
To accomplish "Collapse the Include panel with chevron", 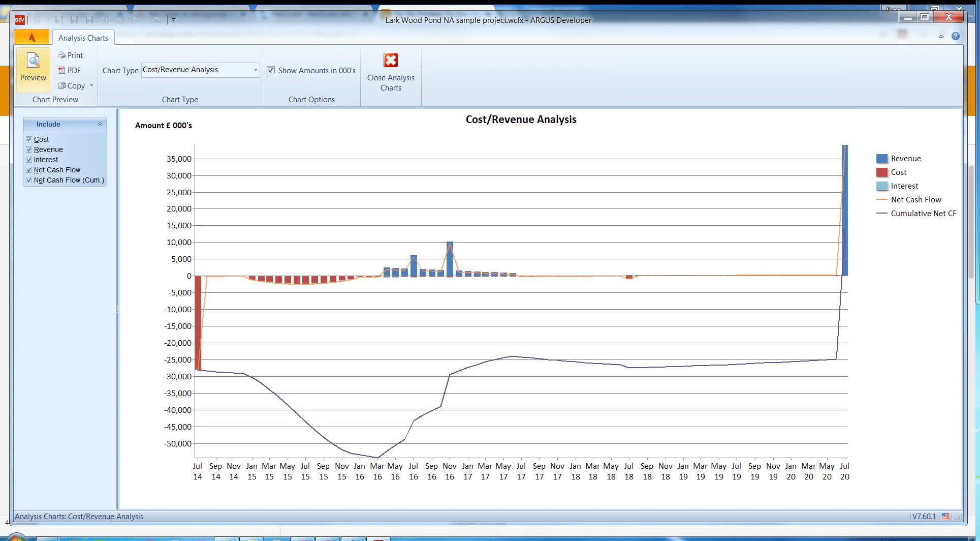I will [100, 124].
